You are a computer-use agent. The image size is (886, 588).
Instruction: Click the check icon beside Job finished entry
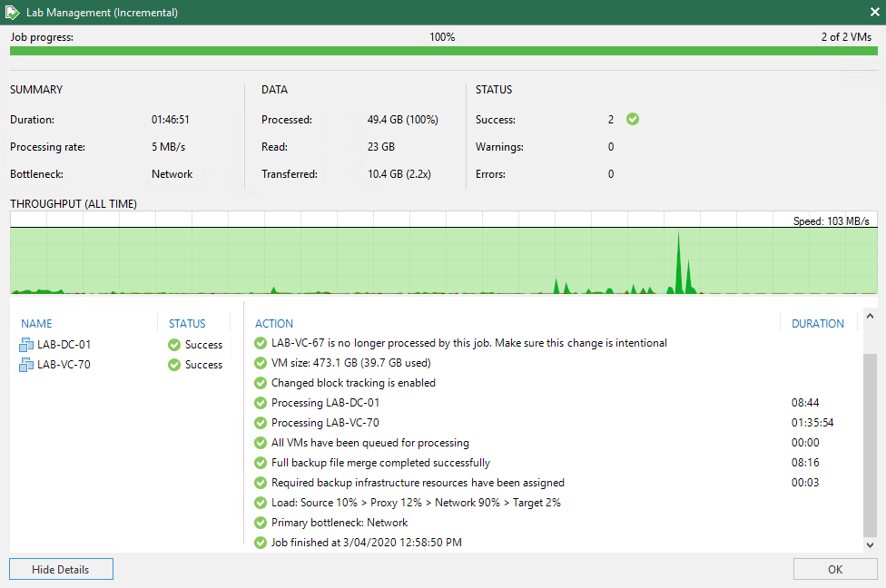coord(261,543)
